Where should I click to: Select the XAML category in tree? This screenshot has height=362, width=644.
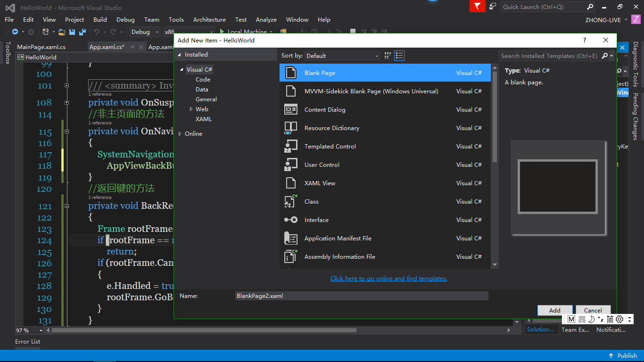(x=204, y=119)
